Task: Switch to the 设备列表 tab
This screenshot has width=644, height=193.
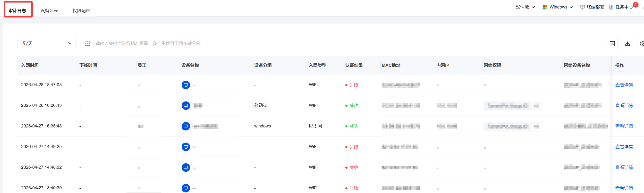Action: [x=49, y=10]
